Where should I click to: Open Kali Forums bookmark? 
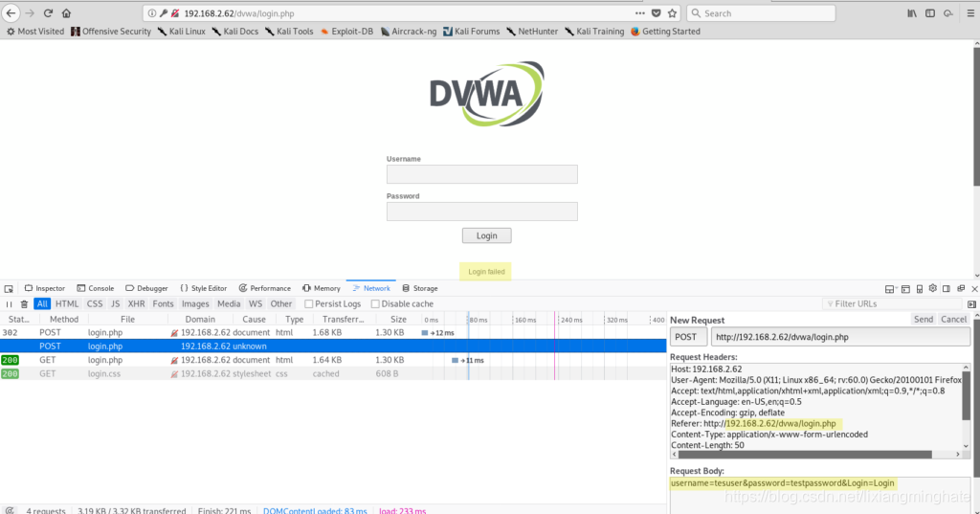pyautogui.click(x=471, y=32)
